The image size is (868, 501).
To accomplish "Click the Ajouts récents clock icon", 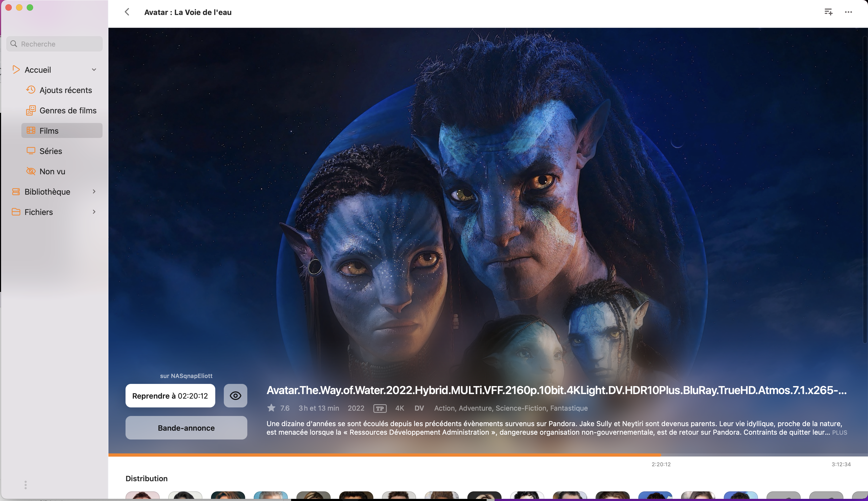I will coord(31,90).
